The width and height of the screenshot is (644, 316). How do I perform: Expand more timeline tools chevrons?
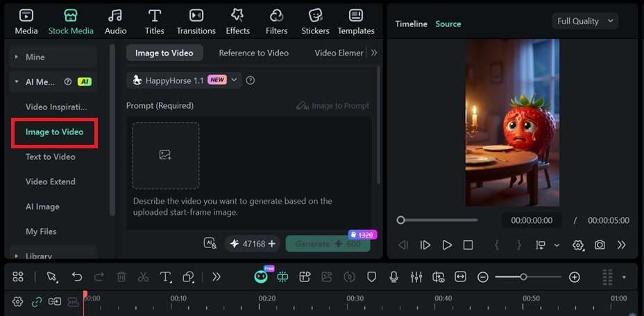click(x=216, y=277)
